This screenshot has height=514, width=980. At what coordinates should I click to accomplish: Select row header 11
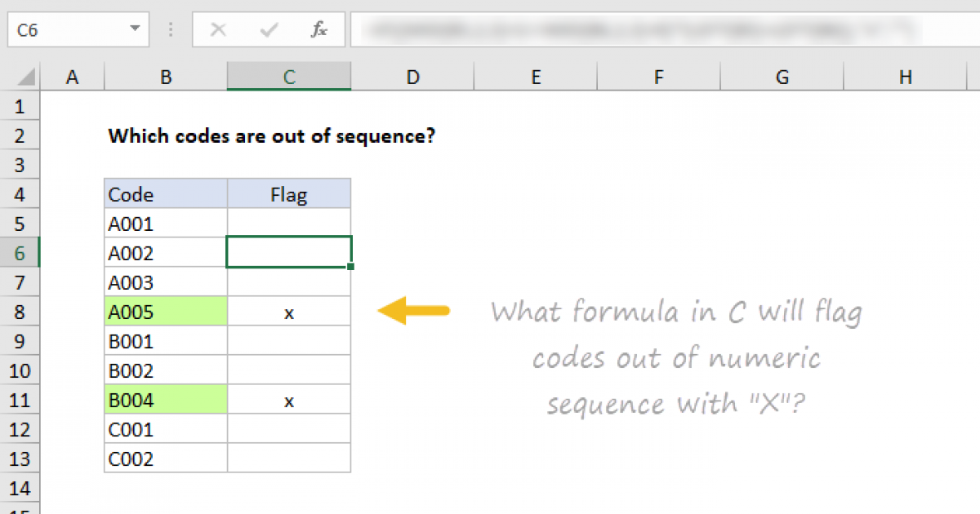[20, 400]
